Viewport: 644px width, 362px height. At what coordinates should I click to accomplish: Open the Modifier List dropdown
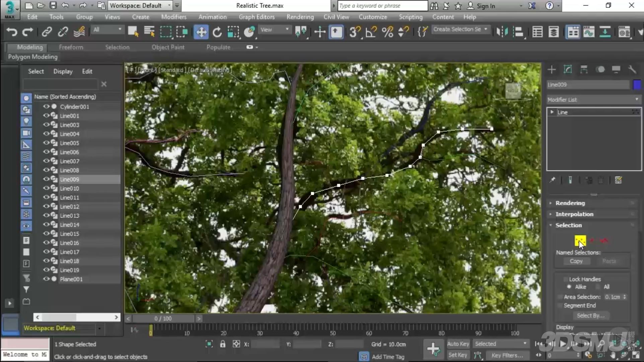coord(593,100)
